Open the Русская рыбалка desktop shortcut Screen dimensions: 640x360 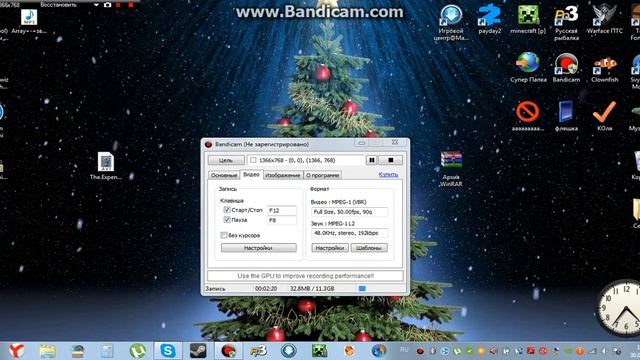pyautogui.click(x=567, y=22)
